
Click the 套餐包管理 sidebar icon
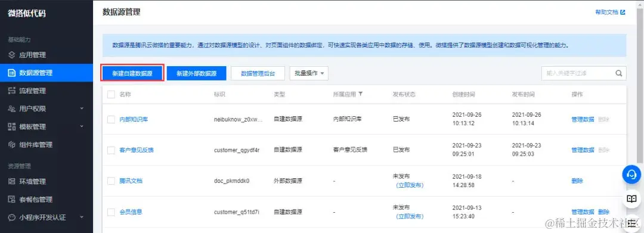coord(11,200)
